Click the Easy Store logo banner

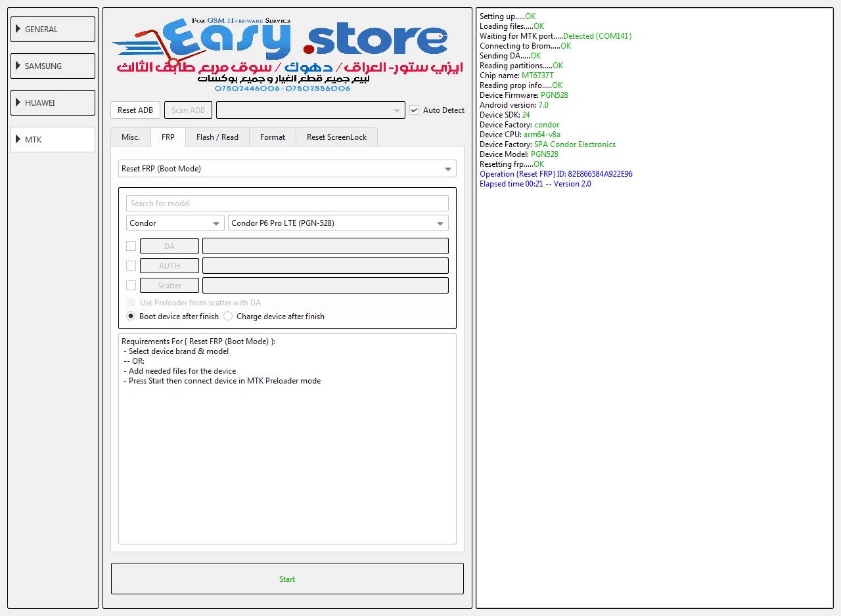point(287,55)
